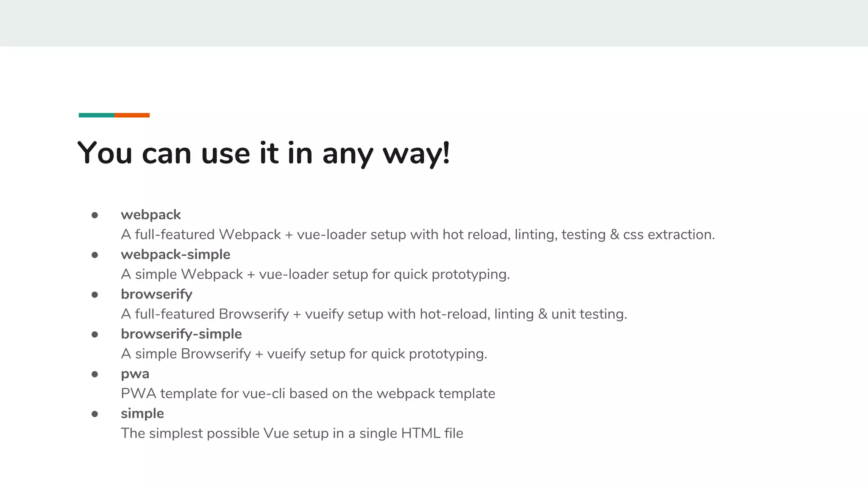The height and width of the screenshot is (488, 868).
Task: Click the slide title 'You can use it in any way!'
Action: pos(264,153)
